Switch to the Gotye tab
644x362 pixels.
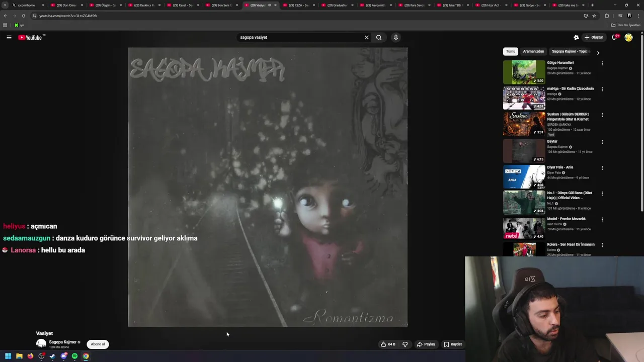click(530, 5)
